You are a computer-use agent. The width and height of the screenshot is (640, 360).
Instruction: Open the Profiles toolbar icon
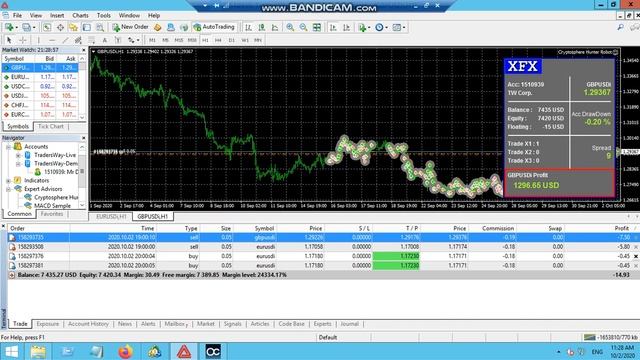click(27, 27)
